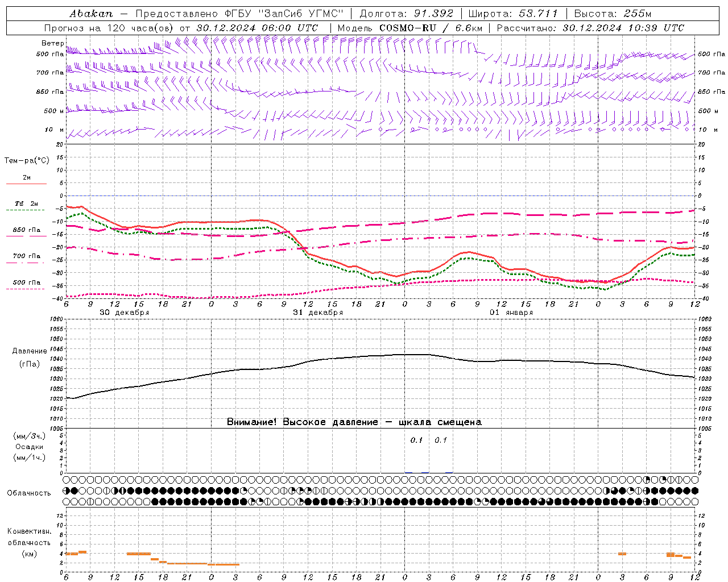Click the Давление pressure panel label

29,351
